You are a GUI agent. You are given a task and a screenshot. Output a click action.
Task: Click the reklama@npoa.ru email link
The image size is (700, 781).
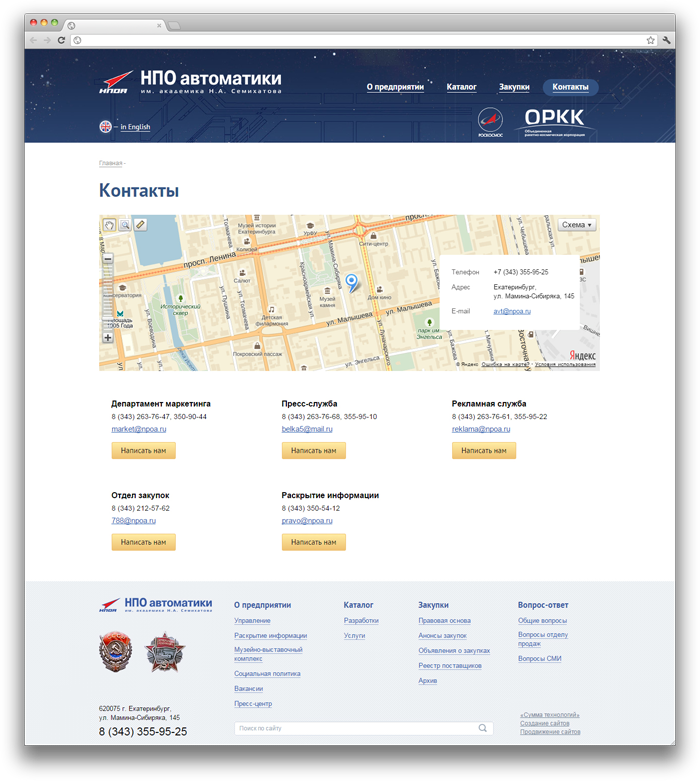[481, 429]
